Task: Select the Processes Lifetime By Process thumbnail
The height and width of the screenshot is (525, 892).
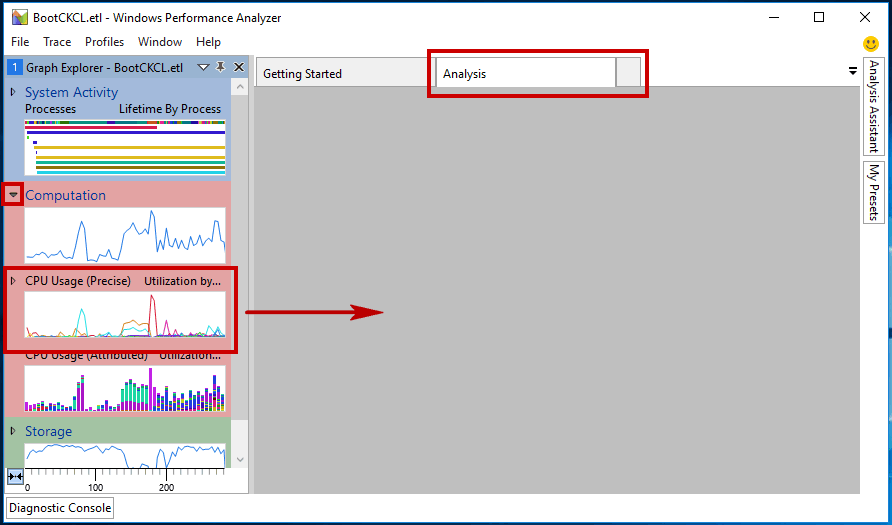Action: 125,147
